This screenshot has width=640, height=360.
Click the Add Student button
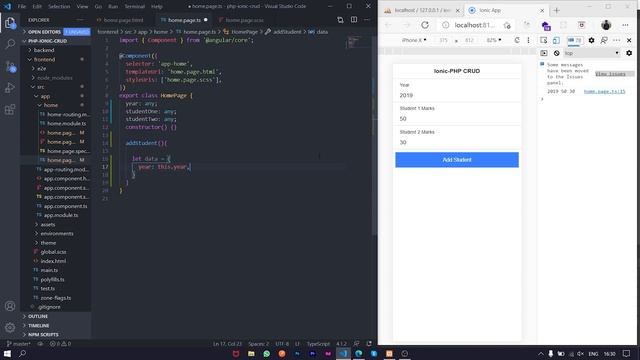(x=457, y=160)
